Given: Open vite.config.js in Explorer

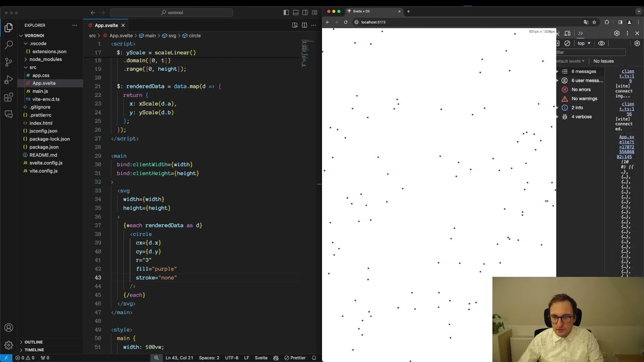Looking at the screenshot, I should [x=43, y=171].
